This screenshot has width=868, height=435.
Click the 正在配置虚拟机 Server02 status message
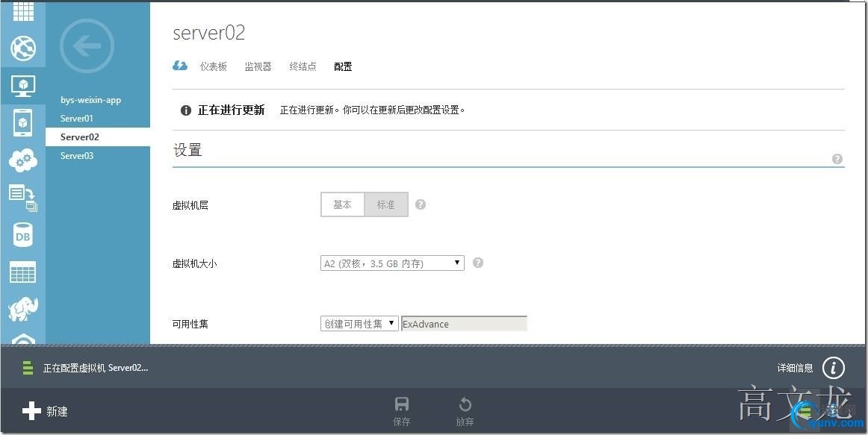96,368
